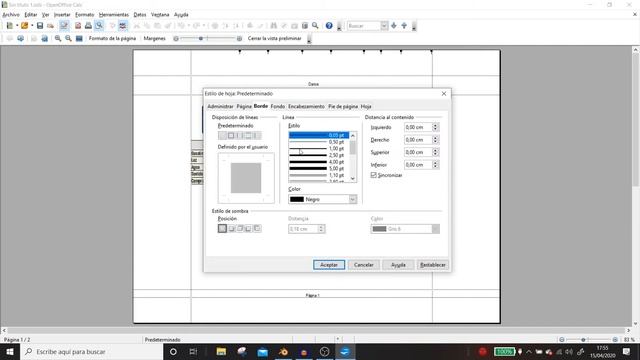The height and width of the screenshot is (360, 640).
Task: Select shadow to bottom left icon
Action: (x=249, y=229)
